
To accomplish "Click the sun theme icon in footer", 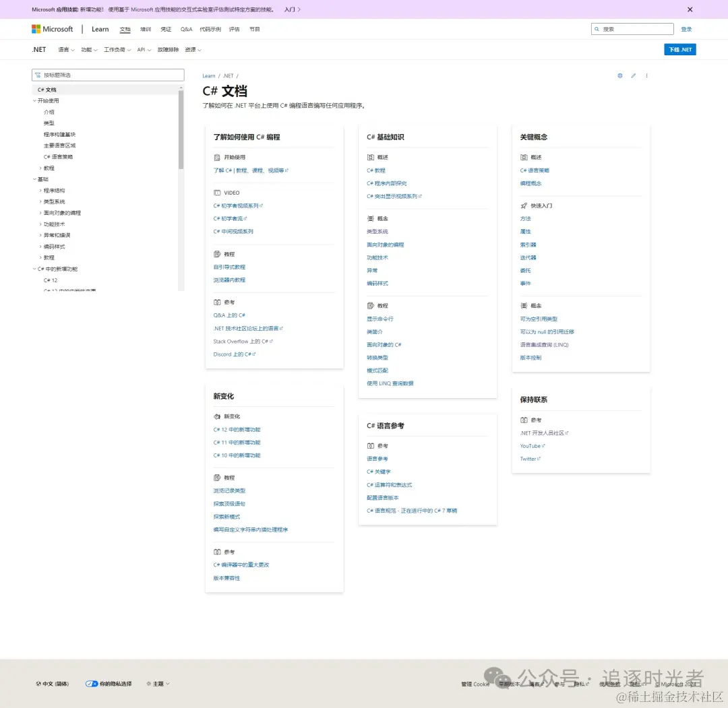I will (148, 683).
